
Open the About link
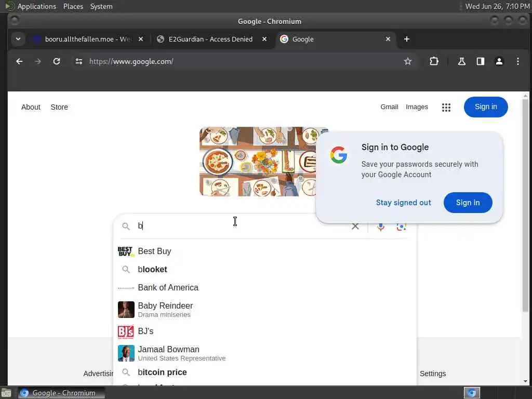[x=31, y=107]
